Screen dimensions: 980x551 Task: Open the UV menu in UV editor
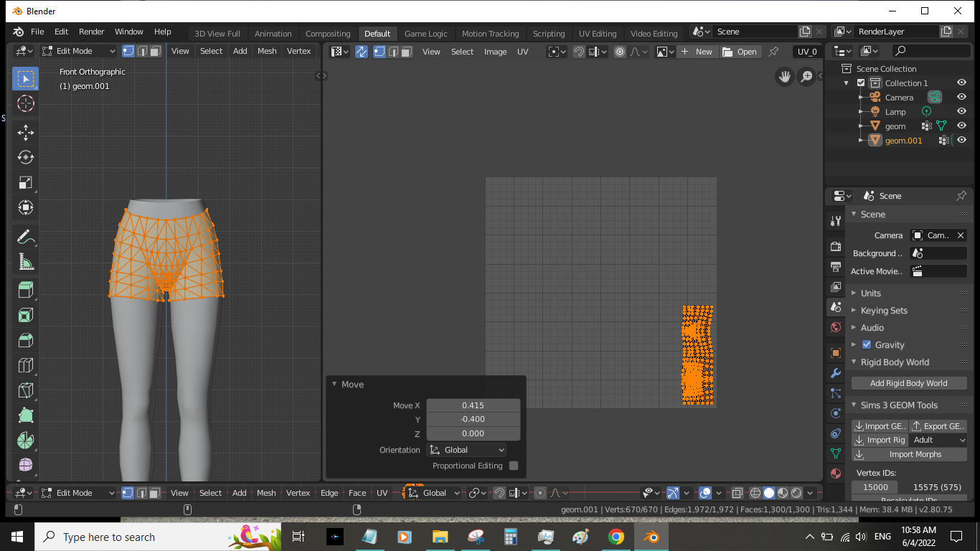tap(522, 52)
